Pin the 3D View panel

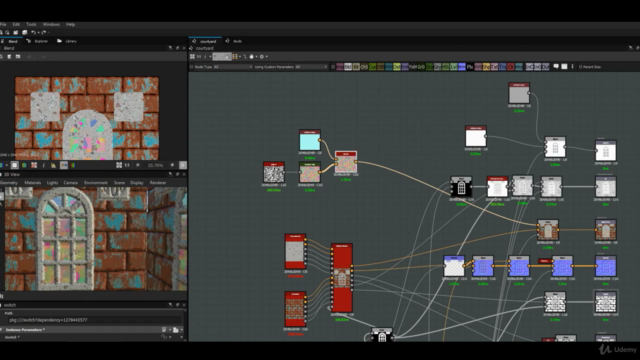(x=170, y=174)
